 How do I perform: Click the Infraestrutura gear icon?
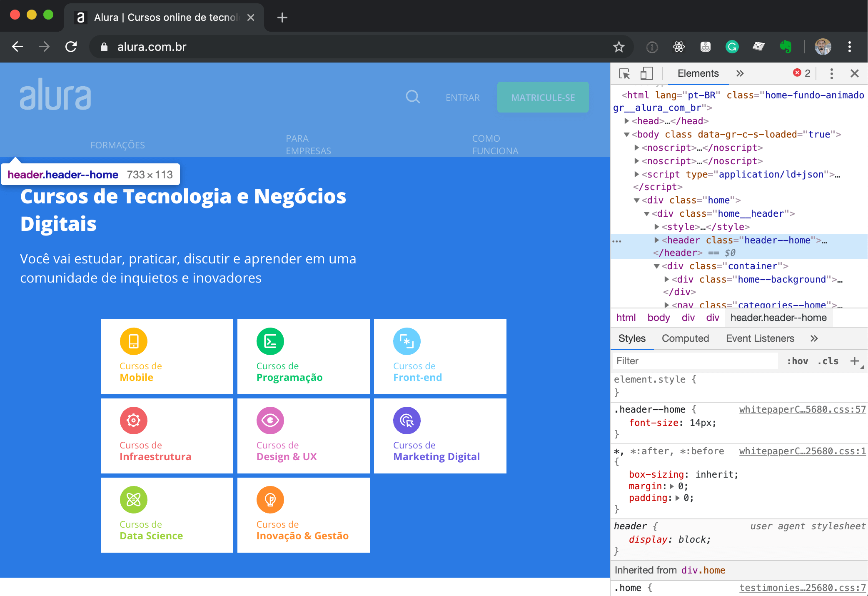[x=133, y=421]
